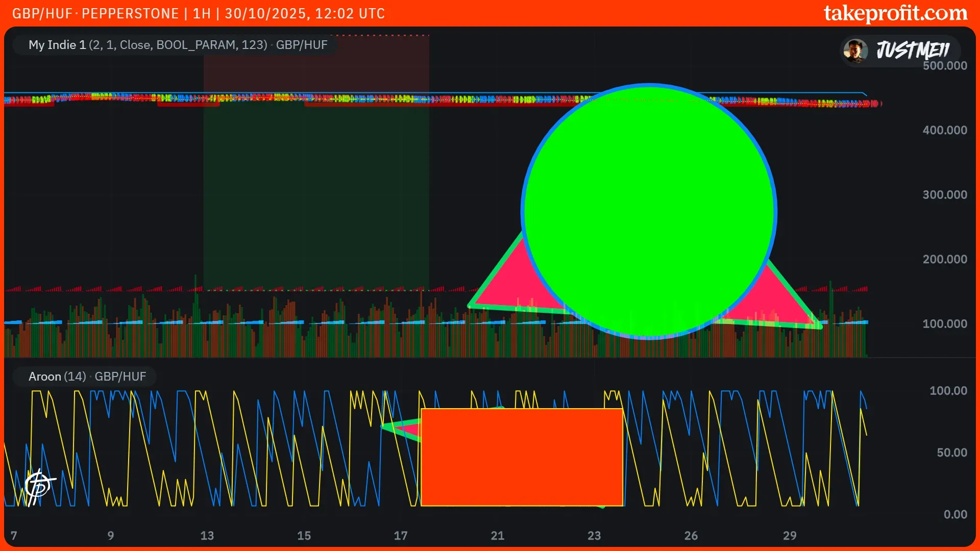Click the takeprofit watermark logo icon
The height and width of the screenshot is (551, 980).
click(x=39, y=486)
